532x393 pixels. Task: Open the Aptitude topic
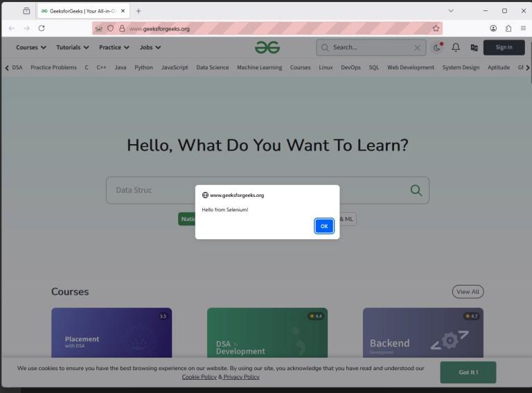[x=499, y=67]
